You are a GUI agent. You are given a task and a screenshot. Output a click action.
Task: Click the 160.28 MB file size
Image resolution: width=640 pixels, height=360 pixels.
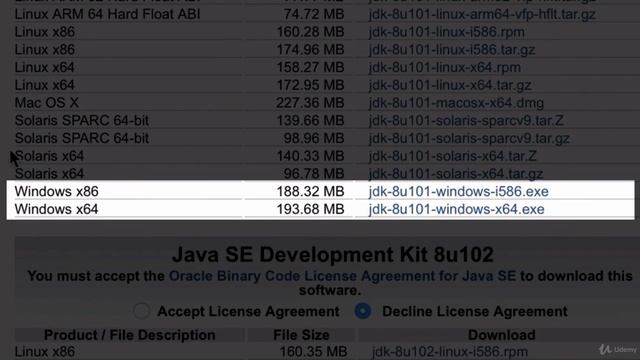(311, 32)
